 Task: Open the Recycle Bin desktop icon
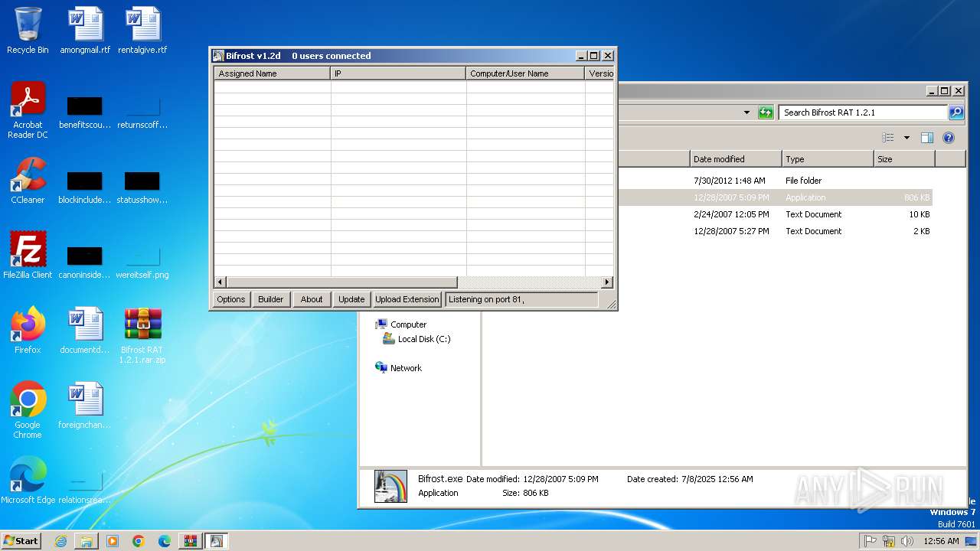28,31
